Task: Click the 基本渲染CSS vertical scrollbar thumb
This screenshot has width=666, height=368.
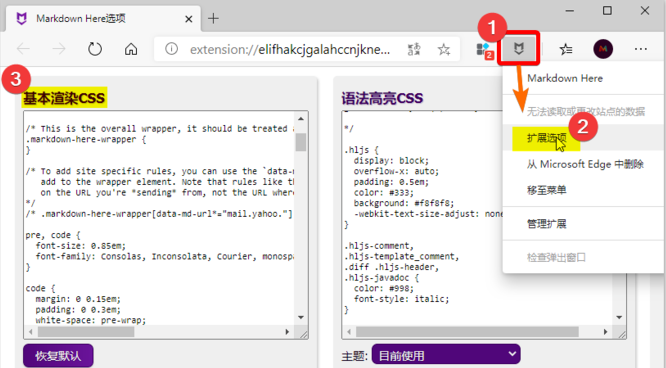Action: click(301, 142)
